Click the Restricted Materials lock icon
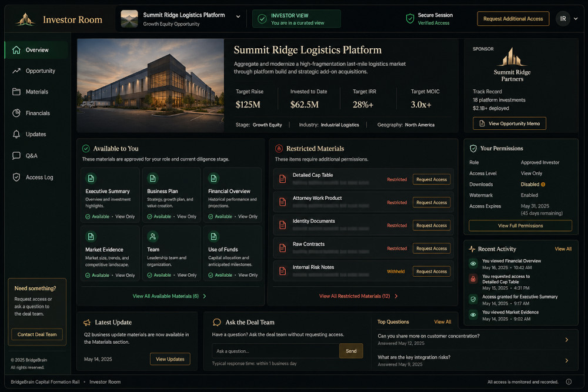588x392 pixels. coord(279,149)
